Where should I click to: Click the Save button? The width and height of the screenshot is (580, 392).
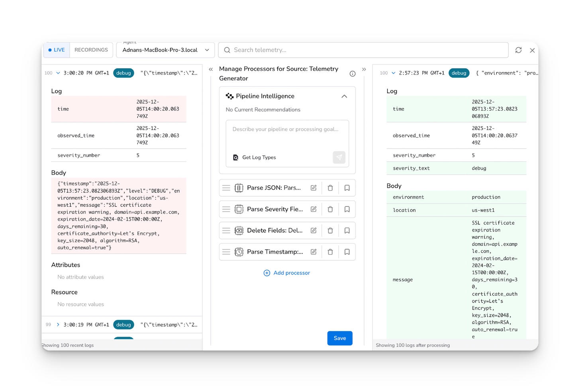coord(340,338)
